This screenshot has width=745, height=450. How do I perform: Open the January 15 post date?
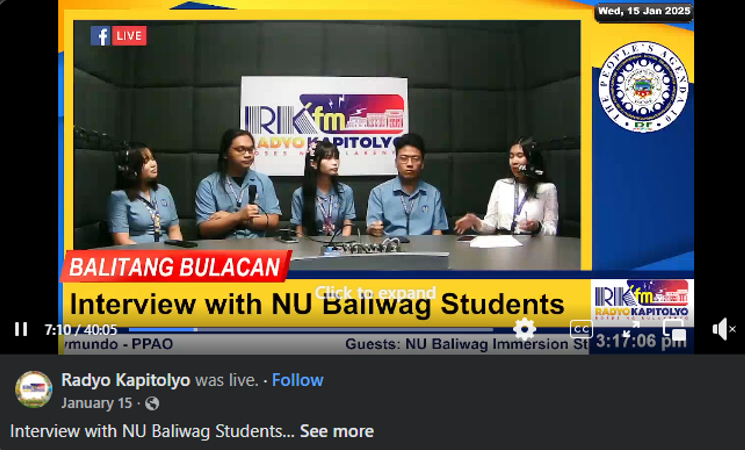click(x=96, y=404)
